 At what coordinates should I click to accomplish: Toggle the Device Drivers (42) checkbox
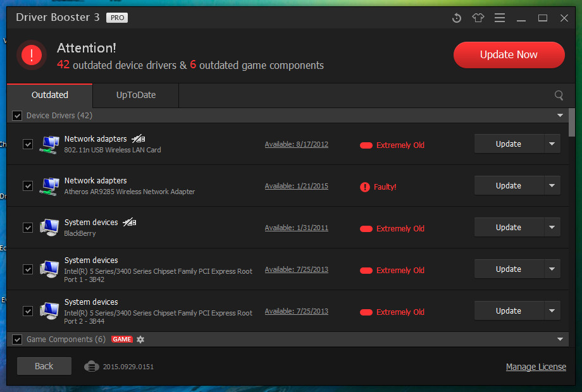pyautogui.click(x=17, y=116)
